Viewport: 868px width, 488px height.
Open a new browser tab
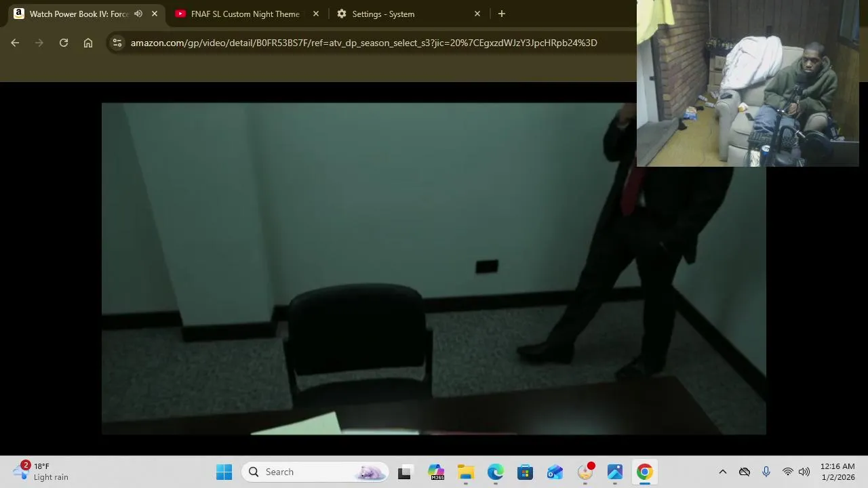pos(502,14)
